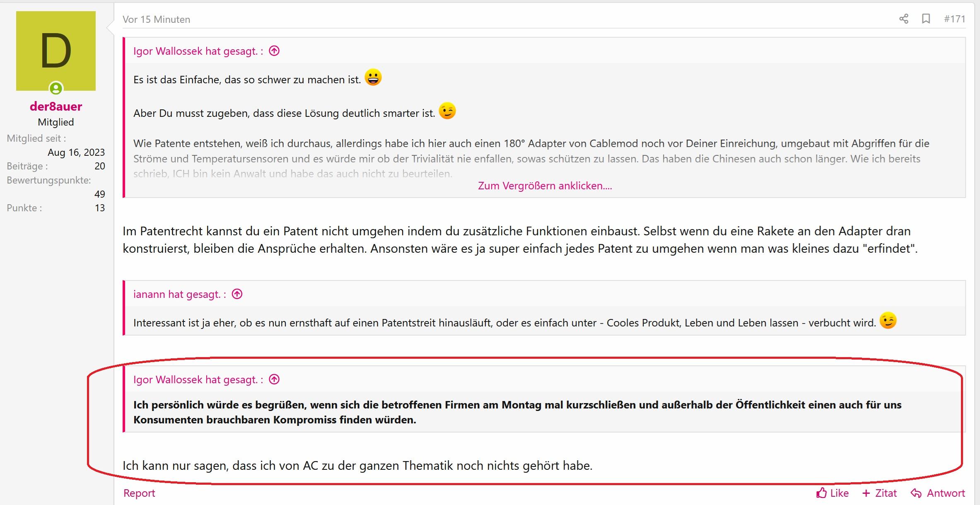The image size is (980, 505).
Task: Jump to iananns quoted post arrow icon
Action: click(x=237, y=294)
